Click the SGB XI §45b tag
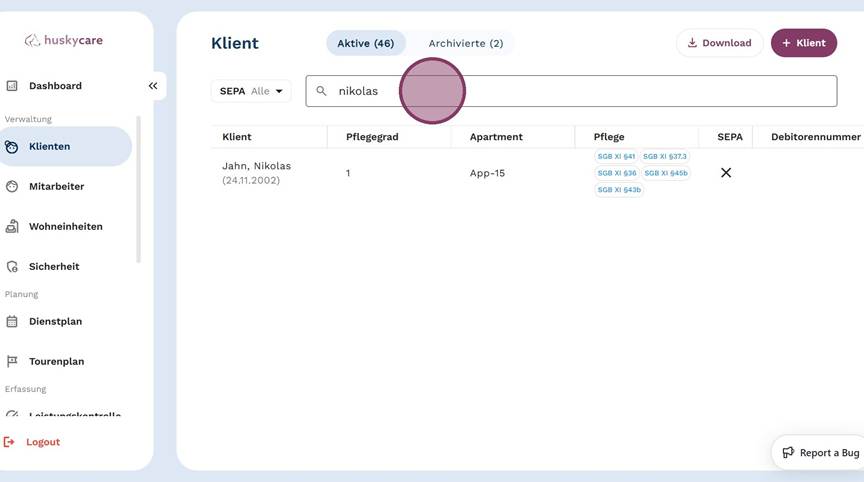The image size is (864, 482). click(666, 173)
